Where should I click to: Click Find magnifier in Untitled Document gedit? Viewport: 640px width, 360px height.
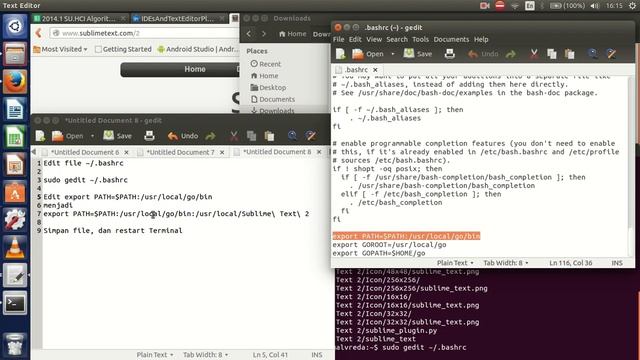click(292, 136)
